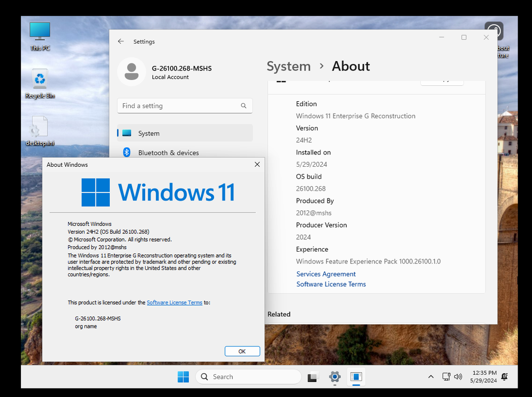Select the Recycle Bin desktop icon

coord(40,84)
